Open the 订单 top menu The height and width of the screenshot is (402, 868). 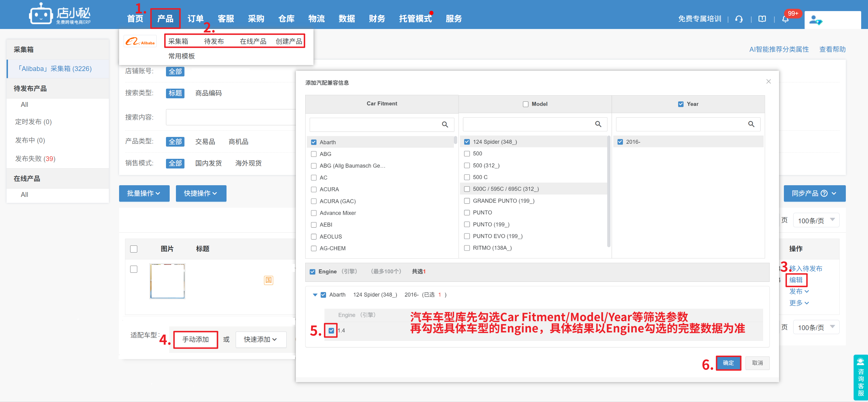point(196,18)
